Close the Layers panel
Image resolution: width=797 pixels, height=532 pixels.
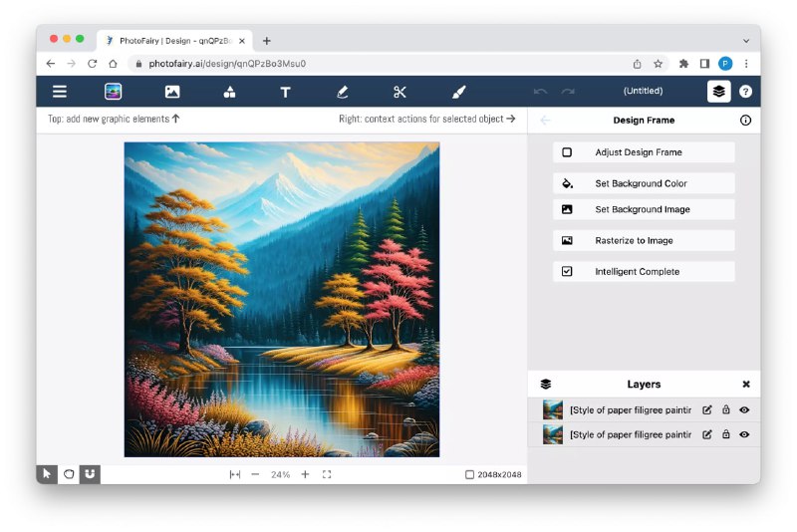click(x=745, y=385)
